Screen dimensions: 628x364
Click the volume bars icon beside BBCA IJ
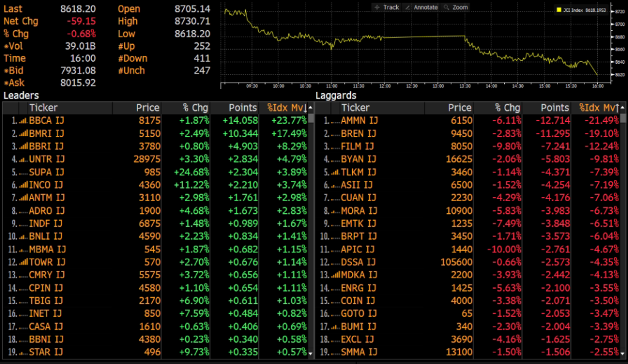point(23,121)
